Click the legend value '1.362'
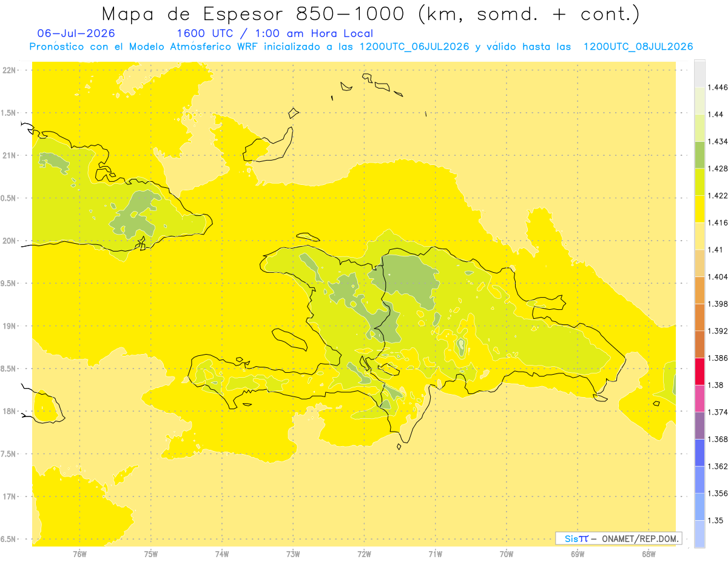728x562 pixels. tap(718, 466)
